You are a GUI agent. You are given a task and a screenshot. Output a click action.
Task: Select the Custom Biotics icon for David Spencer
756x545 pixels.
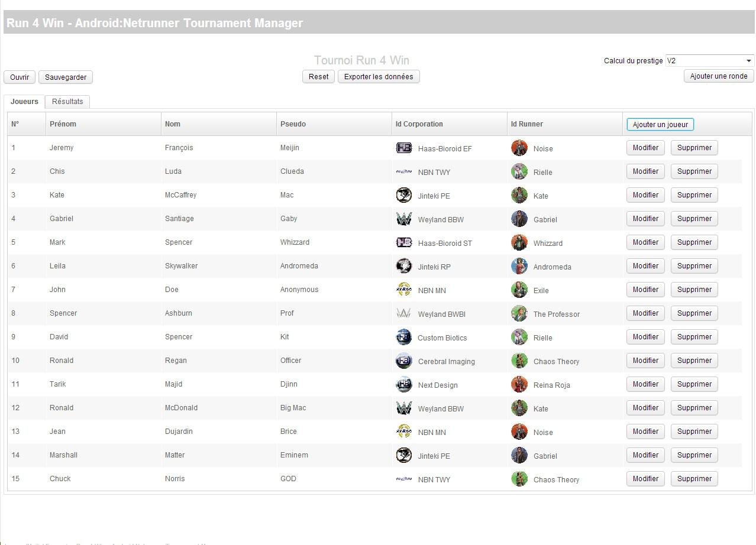coord(403,338)
